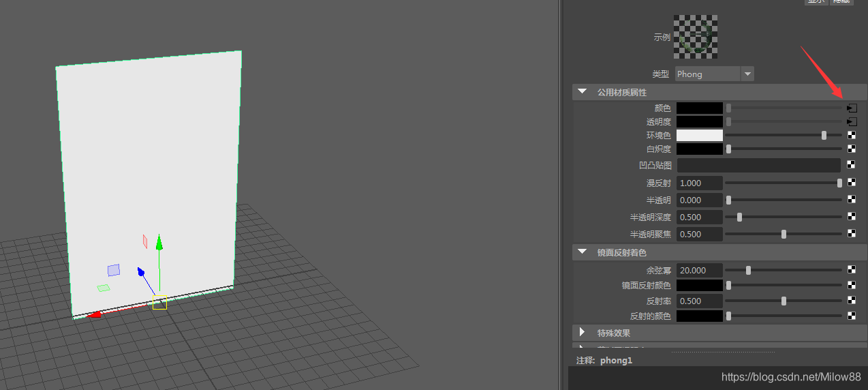Viewport: 868px width, 390px height.
Task: Click the 白炽度 slider handle
Action: tap(728, 149)
